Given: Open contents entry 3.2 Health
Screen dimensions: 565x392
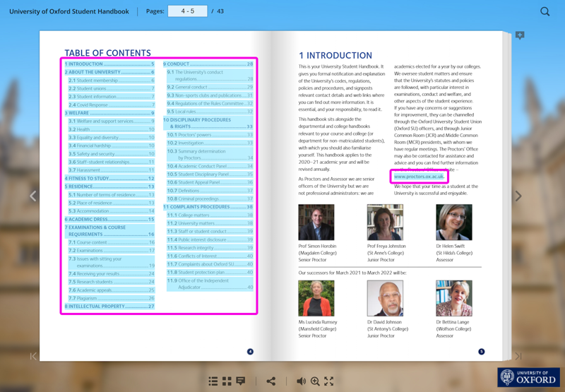Looking at the screenshot, I should point(112,129).
